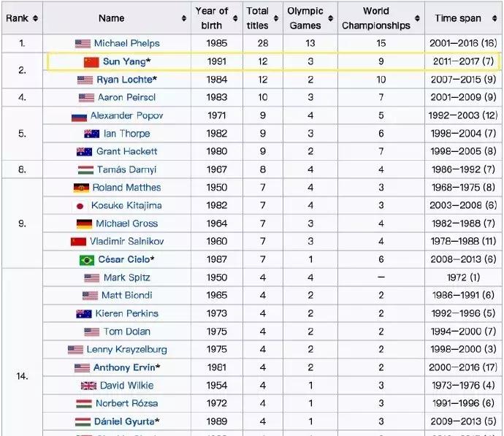Screen dimensions: 504x436
Task: Click the China flag beside Sun Yang
Action: coord(91,62)
